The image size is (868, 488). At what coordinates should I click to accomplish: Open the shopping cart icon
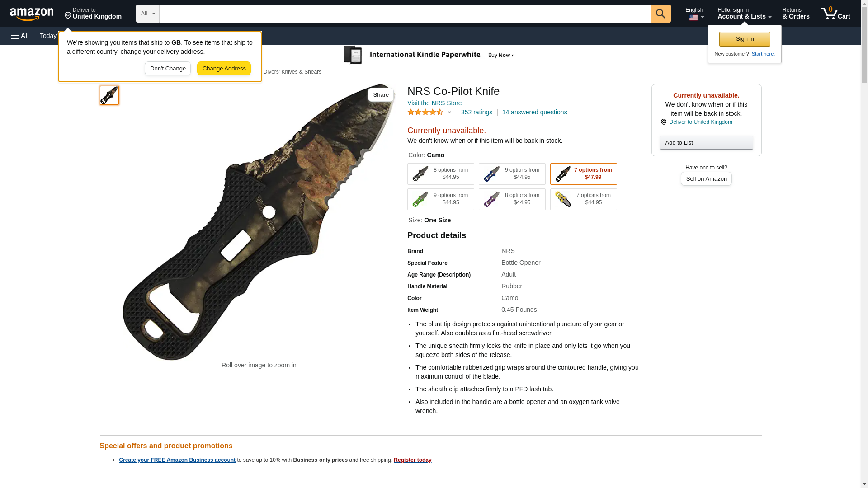[835, 14]
